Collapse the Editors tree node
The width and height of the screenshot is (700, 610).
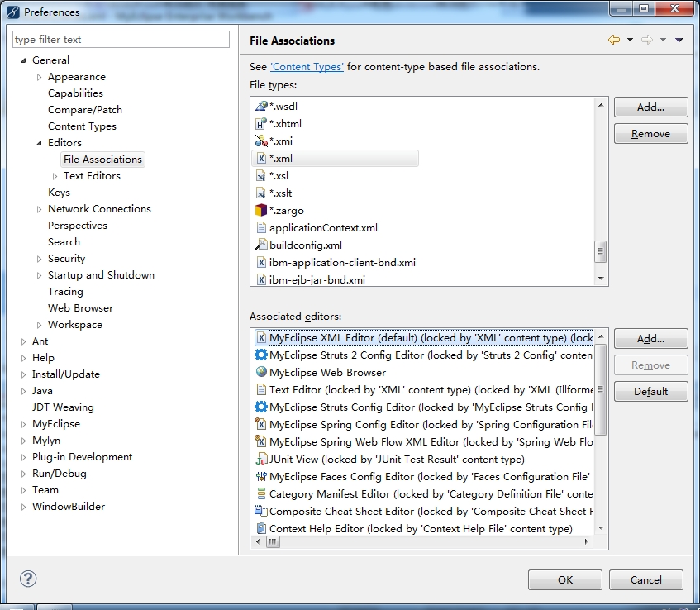point(39,143)
